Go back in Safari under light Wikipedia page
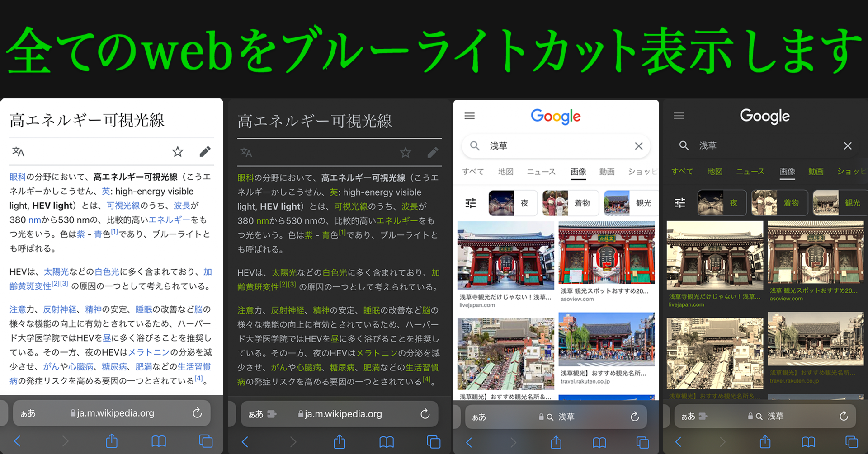This screenshot has width=868, height=454. click(17, 441)
